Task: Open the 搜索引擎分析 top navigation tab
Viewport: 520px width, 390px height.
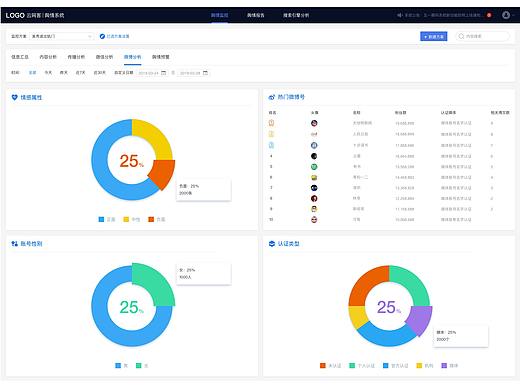Action: (x=296, y=15)
